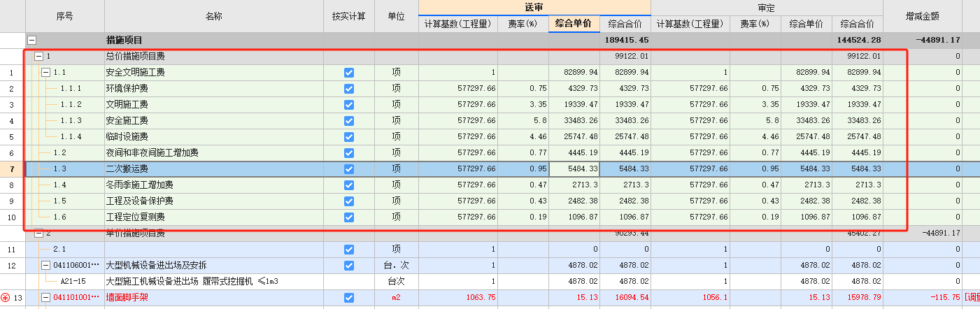This screenshot has width=980, height=309.
Task: Click the 按实计算 column header
Action: pos(349,16)
